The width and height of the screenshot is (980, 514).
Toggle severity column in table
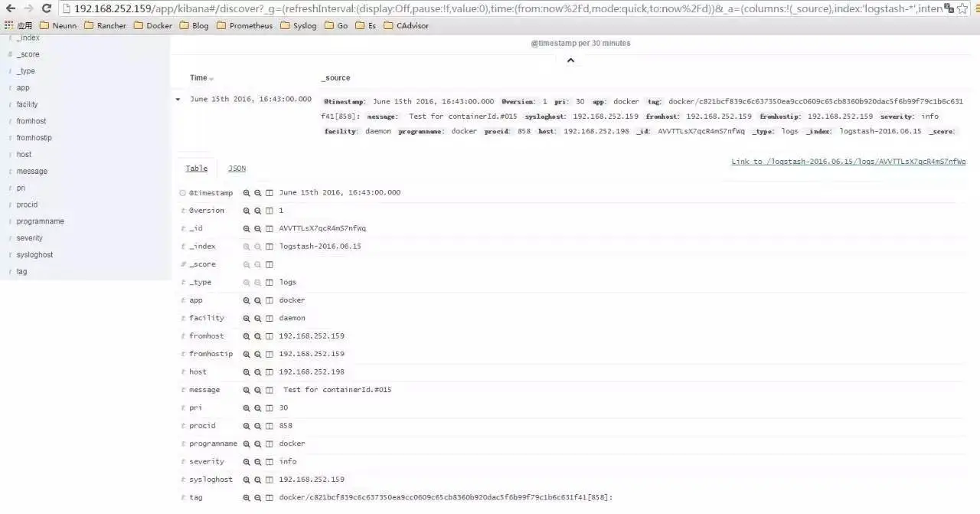pos(269,462)
